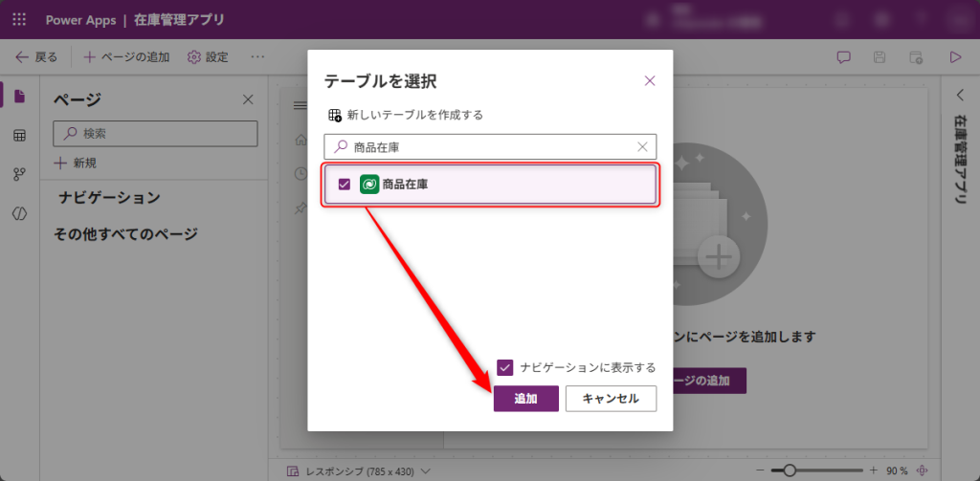Select the ナビゲーション heading
This screenshot has width=980, height=481.
109,198
